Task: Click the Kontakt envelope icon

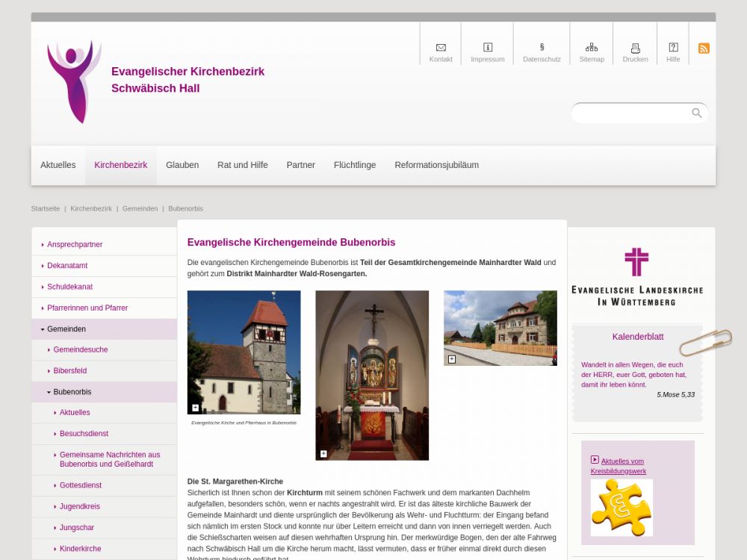Action: 441,48
